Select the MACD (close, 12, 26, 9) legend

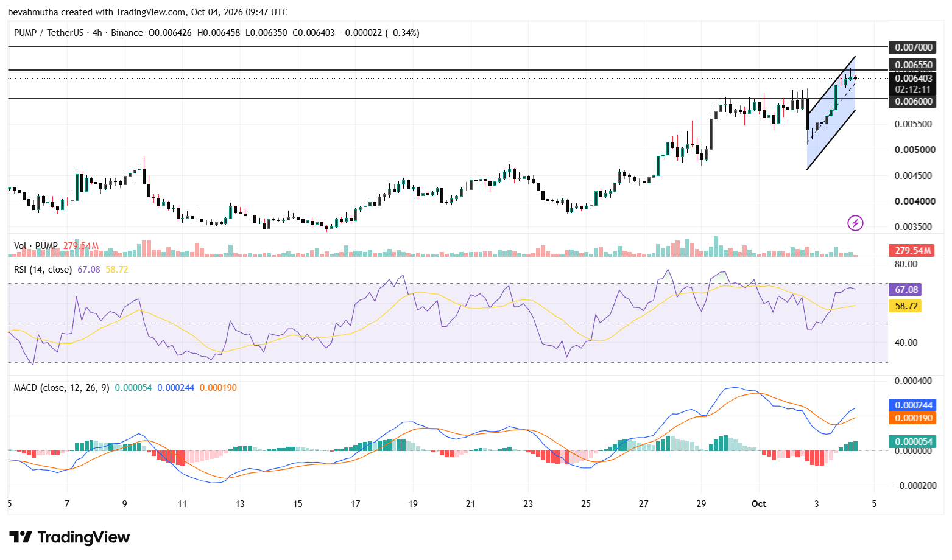pos(62,388)
